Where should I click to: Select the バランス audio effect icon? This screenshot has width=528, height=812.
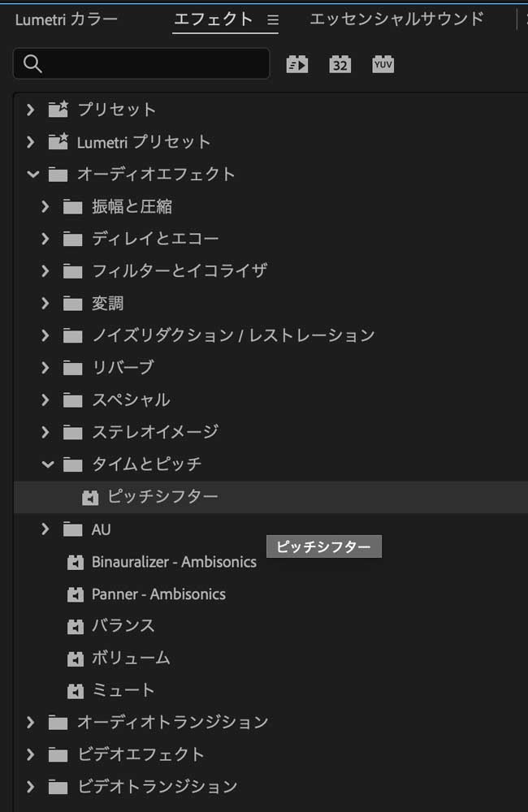77,626
